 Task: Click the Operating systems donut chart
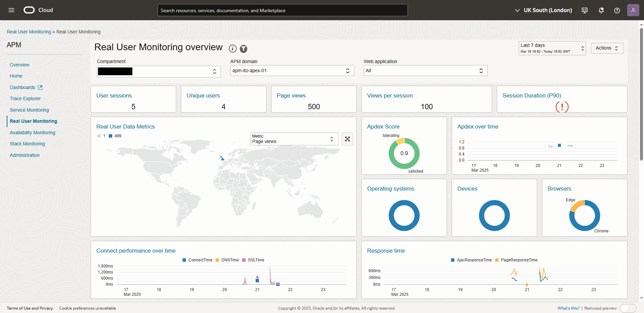coord(404,216)
